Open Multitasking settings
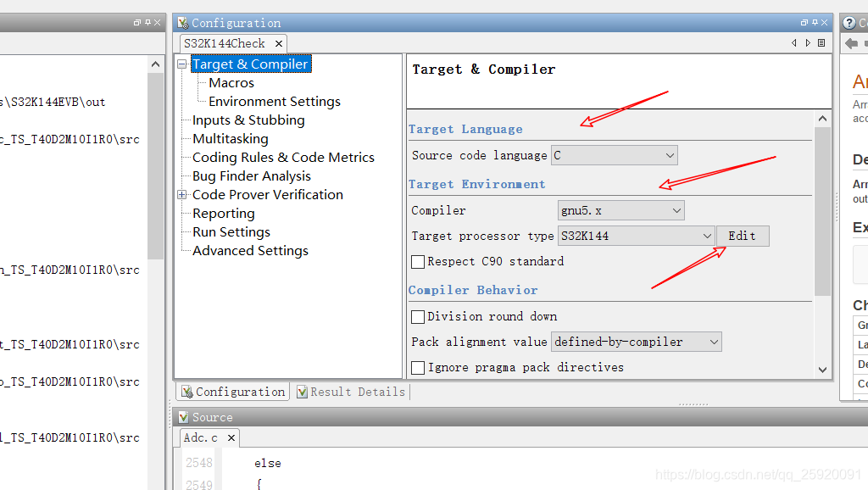The width and height of the screenshot is (868, 490). pos(231,139)
